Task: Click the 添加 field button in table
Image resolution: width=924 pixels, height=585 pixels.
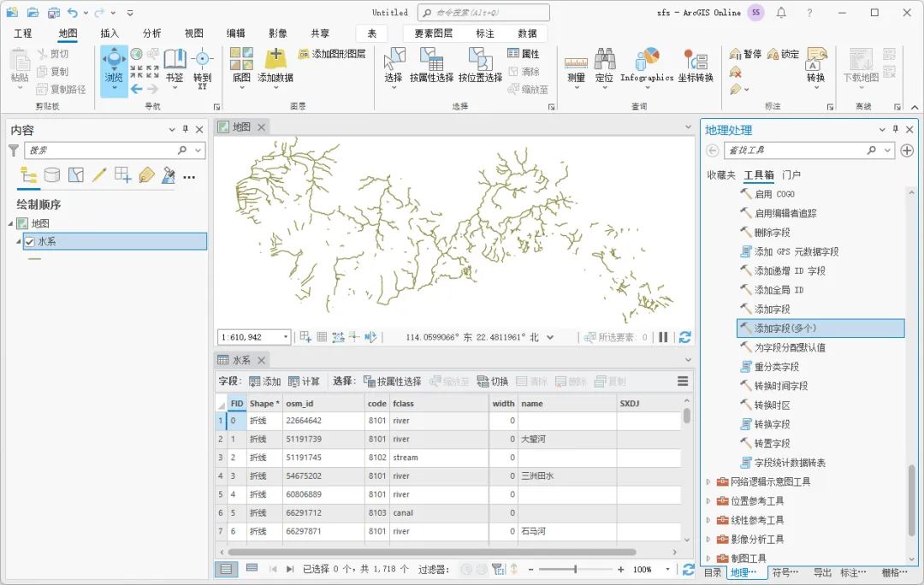Action: [264, 381]
